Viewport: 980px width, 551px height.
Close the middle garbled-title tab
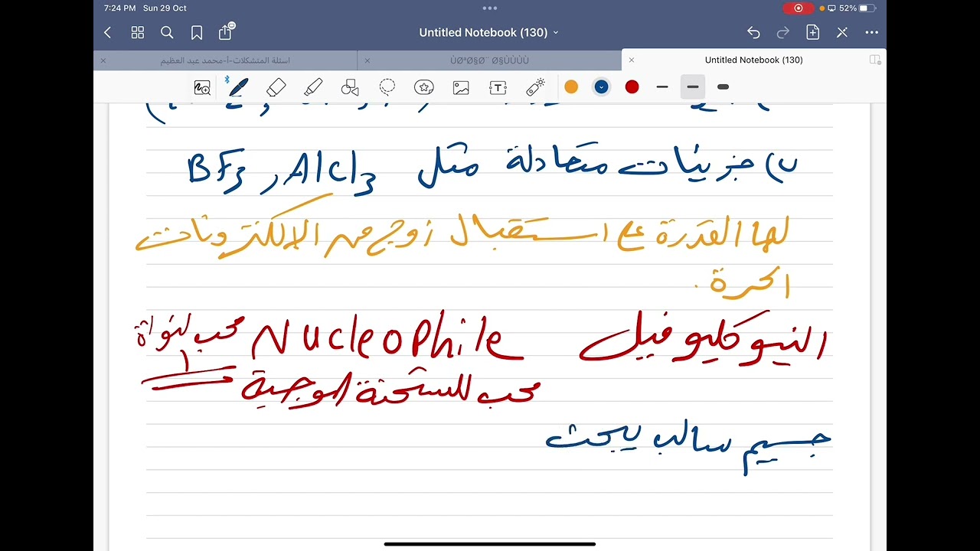pyautogui.click(x=367, y=60)
